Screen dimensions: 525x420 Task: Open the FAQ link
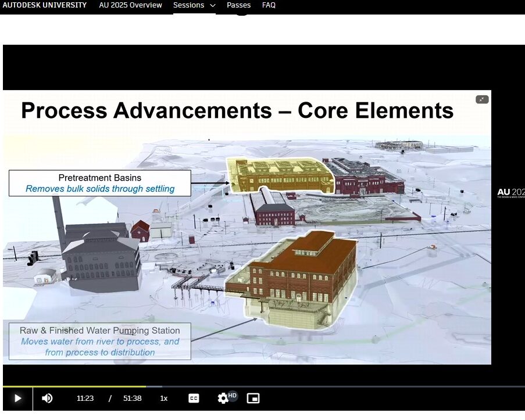coord(269,5)
